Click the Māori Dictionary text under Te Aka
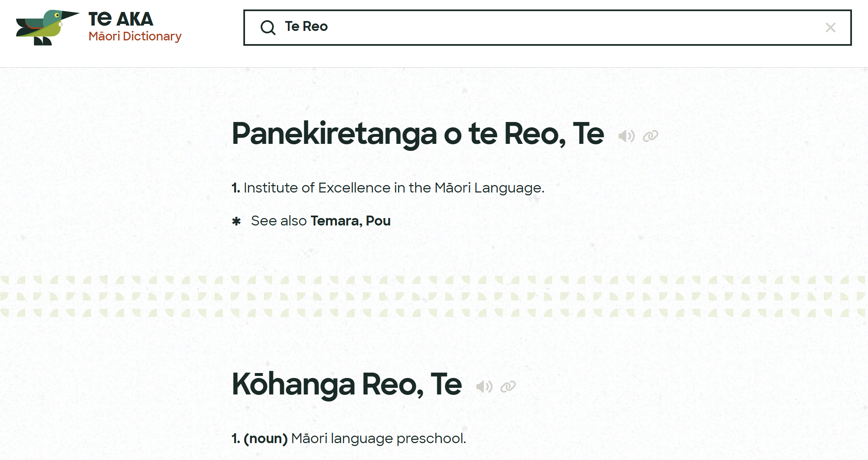 135,37
